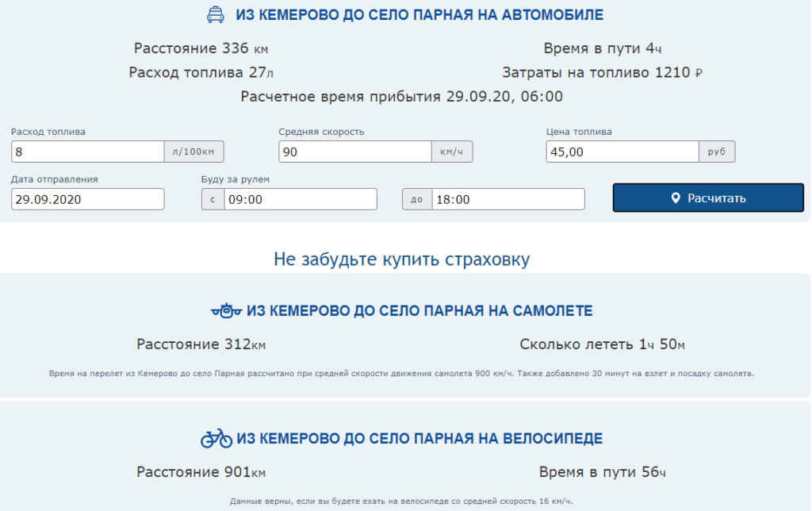This screenshot has height=511, width=812.
Task: Set the driving start time field 09:00
Action: click(x=300, y=199)
